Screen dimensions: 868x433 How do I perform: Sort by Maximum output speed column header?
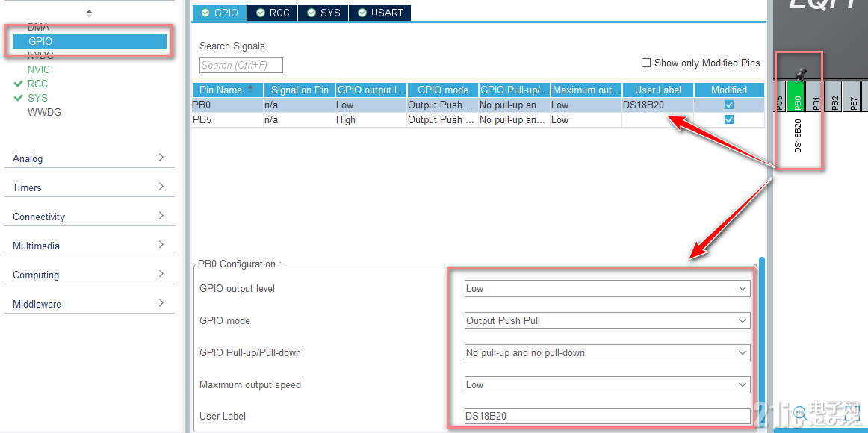pyautogui.click(x=586, y=90)
